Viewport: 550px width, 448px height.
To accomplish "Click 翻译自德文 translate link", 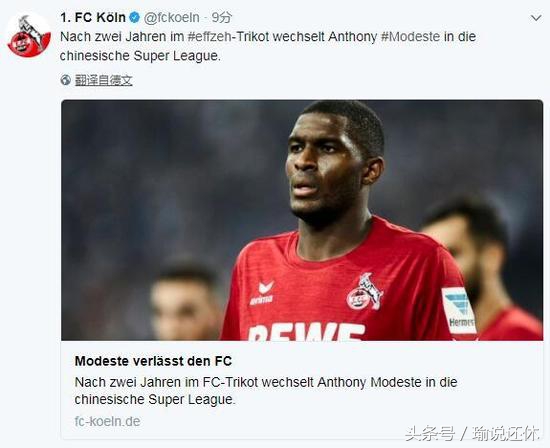I will coord(104,80).
